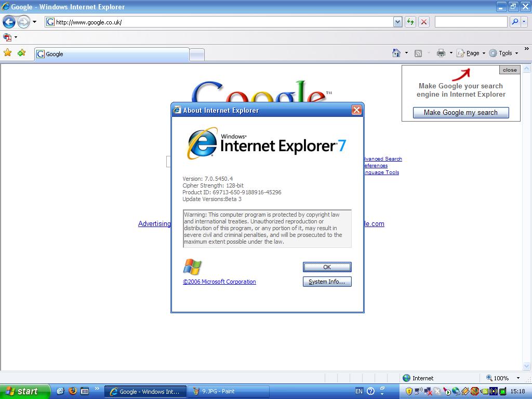The height and width of the screenshot is (399, 532).
Task: Click the Advertising link on Google page
Action: (x=154, y=223)
